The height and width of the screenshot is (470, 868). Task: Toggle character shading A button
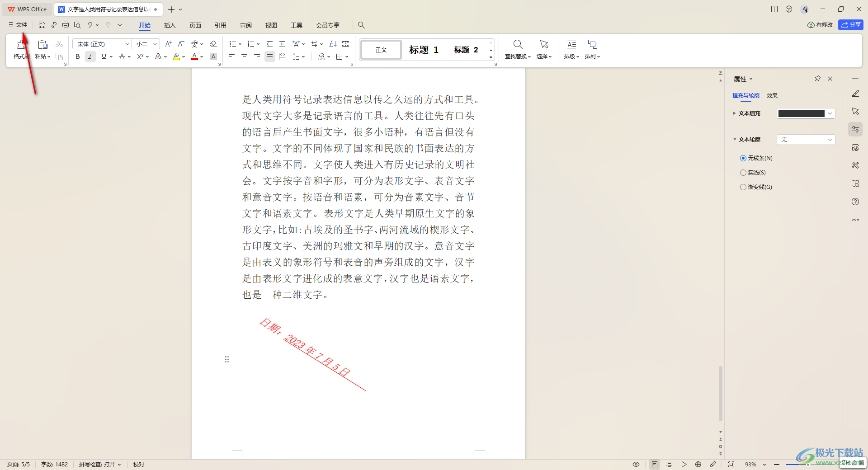(x=213, y=56)
